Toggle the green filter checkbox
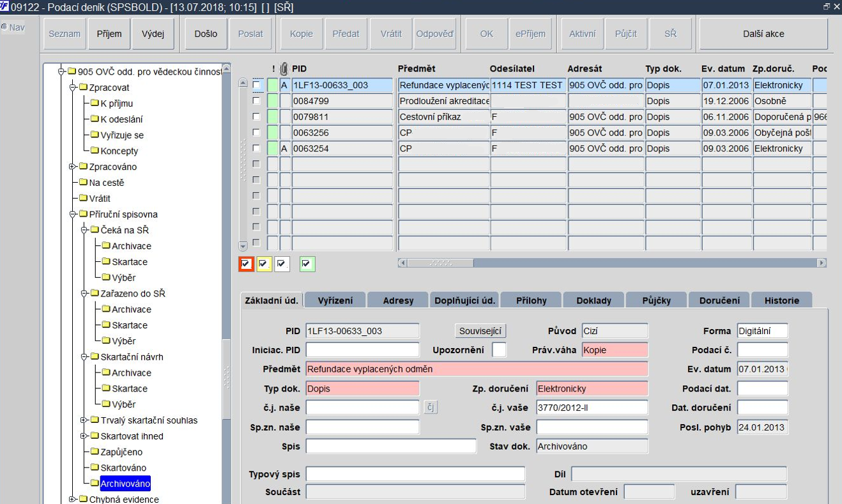The height and width of the screenshot is (504, 842). [307, 263]
